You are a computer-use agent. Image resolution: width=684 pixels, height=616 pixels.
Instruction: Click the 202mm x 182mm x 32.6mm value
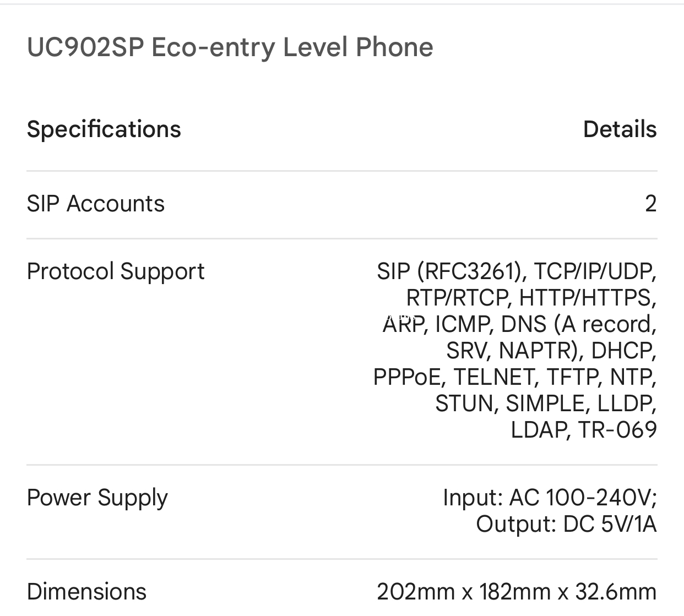tap(516, 592)
